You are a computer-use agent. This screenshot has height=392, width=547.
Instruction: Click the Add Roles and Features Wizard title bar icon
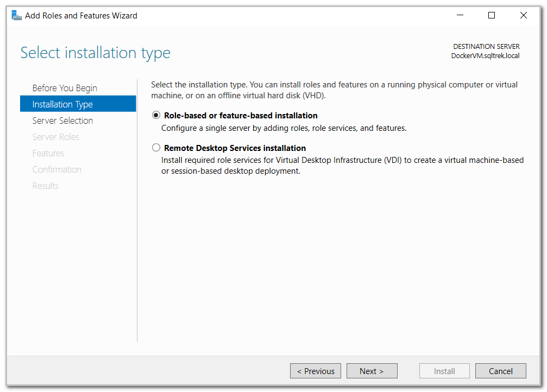tap(16, 15)
